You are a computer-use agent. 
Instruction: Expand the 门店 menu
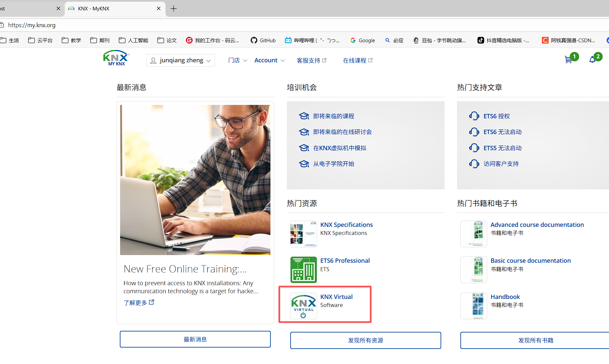pyautogui.click(x=238, y=60)
